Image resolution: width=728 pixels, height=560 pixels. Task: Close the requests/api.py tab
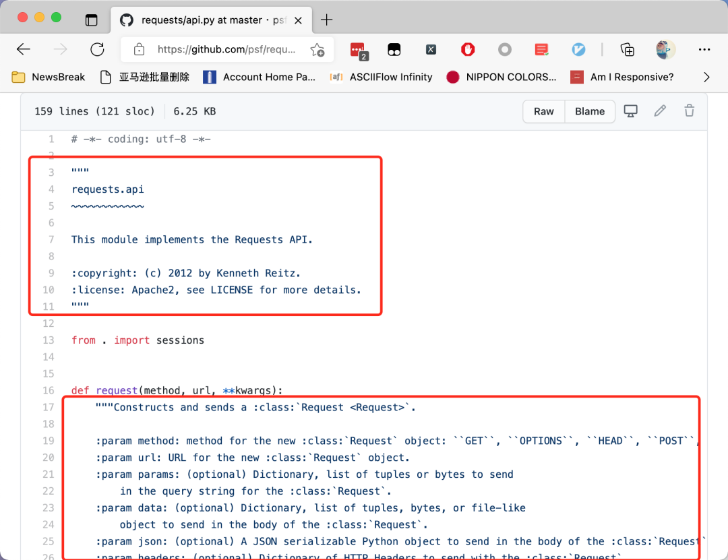point(299,20)
